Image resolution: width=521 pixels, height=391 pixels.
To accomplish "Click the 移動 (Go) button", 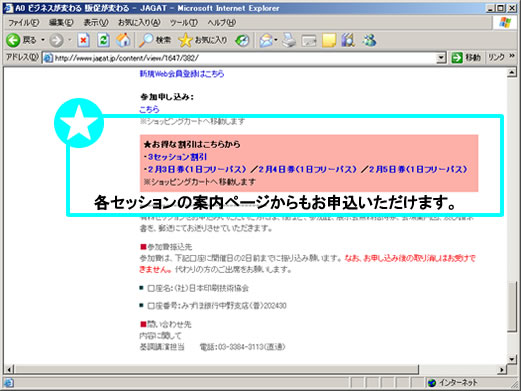I will tap(466, 58).
